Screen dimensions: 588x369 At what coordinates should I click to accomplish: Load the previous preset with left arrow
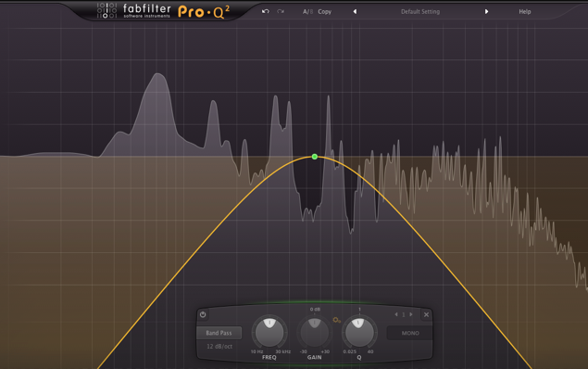pos(355,12)
